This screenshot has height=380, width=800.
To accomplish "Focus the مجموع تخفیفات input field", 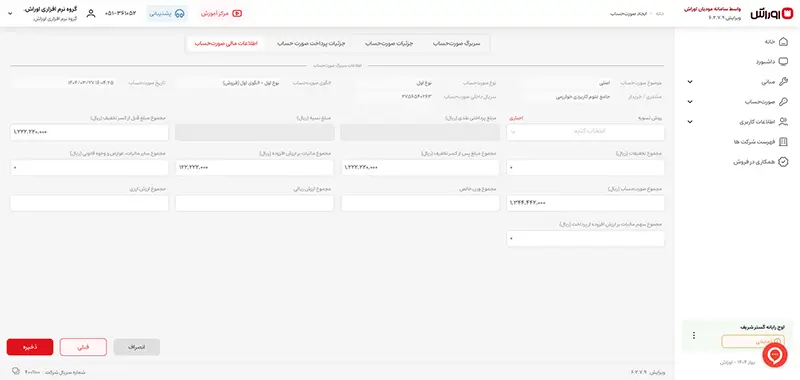I will pos(585,168).
